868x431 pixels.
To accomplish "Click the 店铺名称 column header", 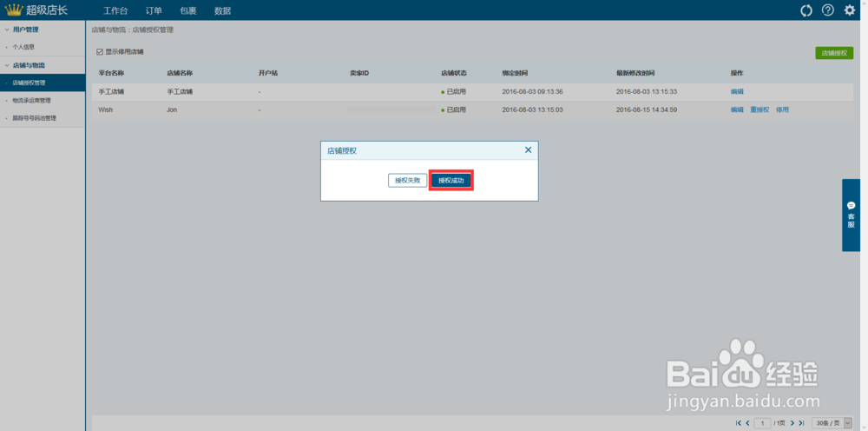I will click(x=180, y=73).
